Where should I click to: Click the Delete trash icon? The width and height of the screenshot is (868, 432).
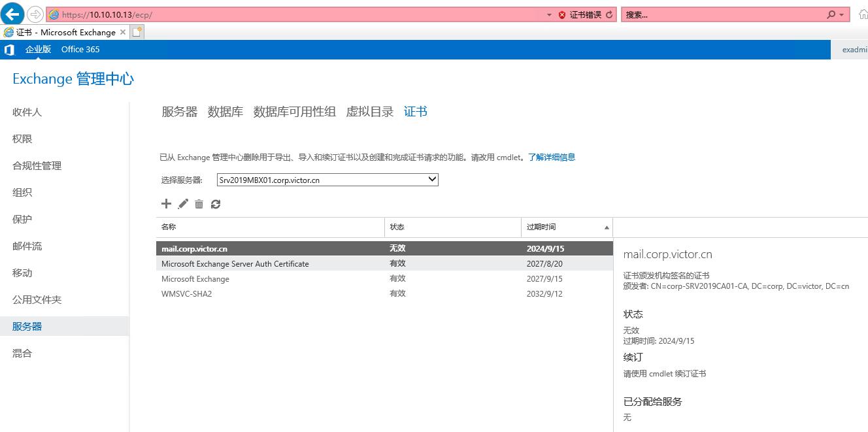pyautogui.click(x=199, y=204)
